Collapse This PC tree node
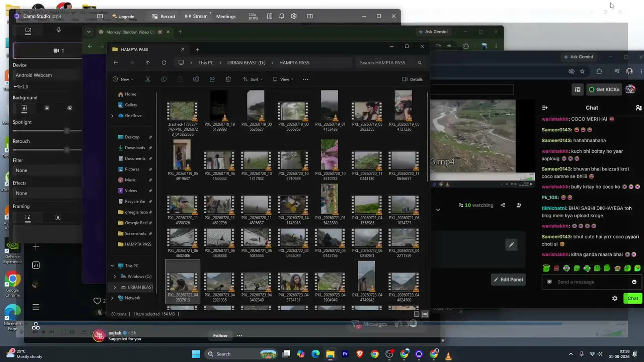 click(112, 266)
